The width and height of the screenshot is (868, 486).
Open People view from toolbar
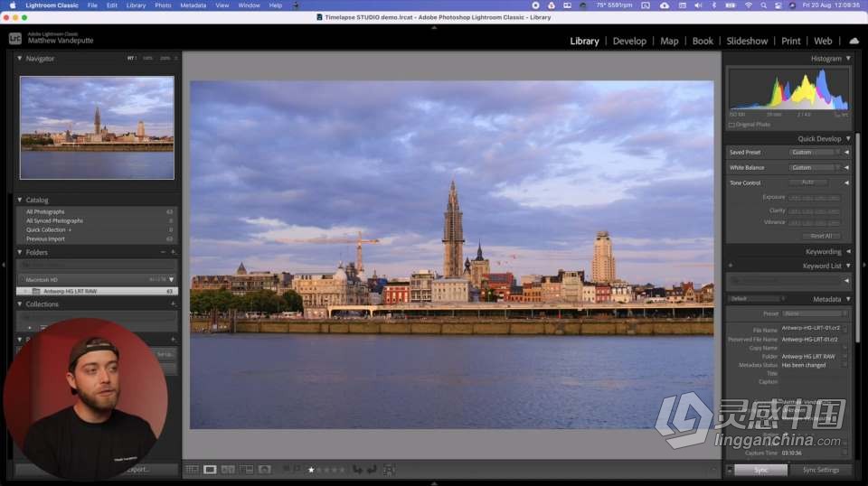tap(265, 470)
